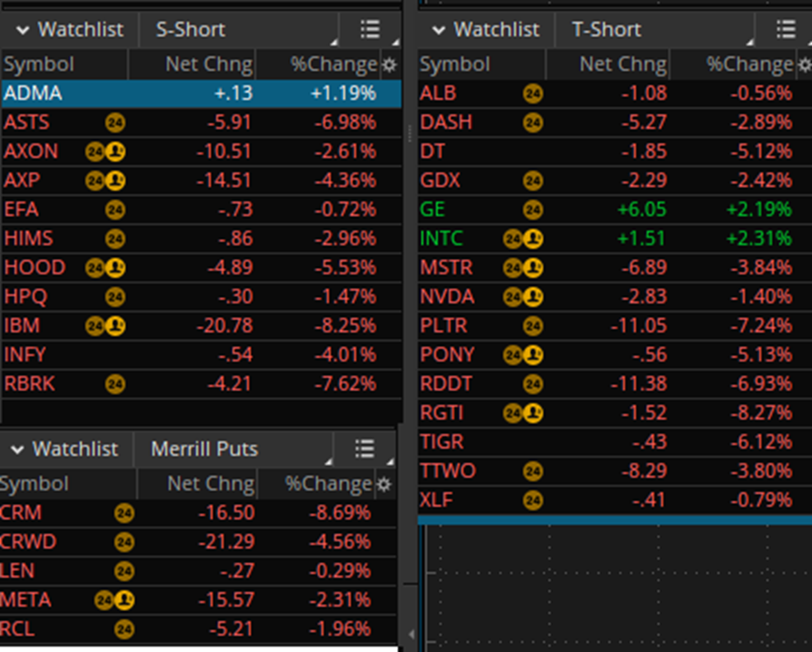This screenshot has width=812, height=652.
Task: Open the T-Short watchlist list menu icon
Action: [x=786, y=30]
